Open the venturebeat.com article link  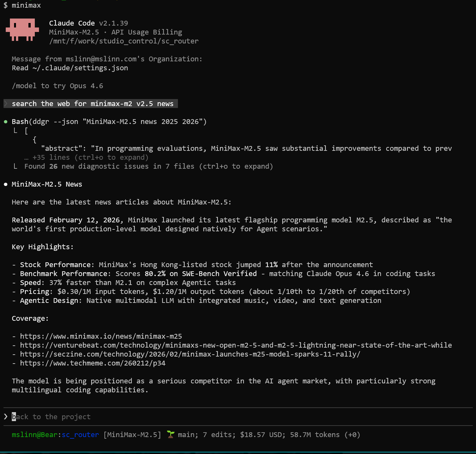pos(236,345)
